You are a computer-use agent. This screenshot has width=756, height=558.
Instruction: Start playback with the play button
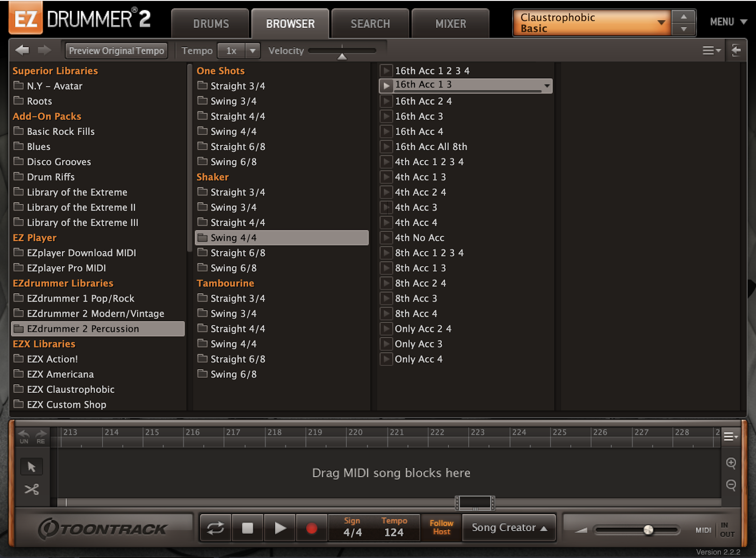point(280,528)
